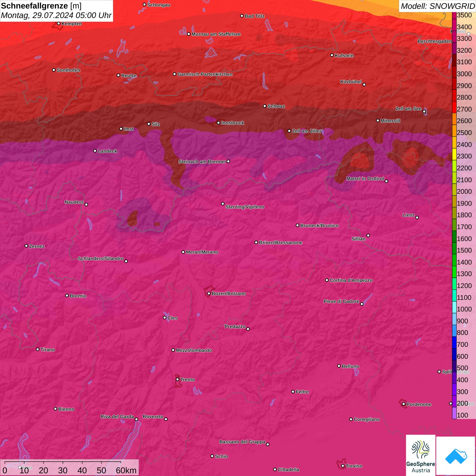Click the Bassano del Grappa label
The height and width of the screenshot is (476, 476).
[242, 442]
